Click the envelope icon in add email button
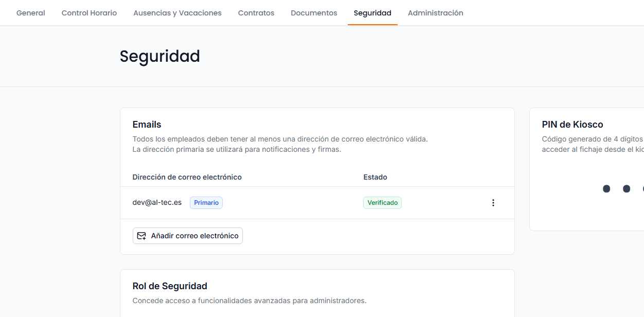644x317 pixels. (x=141, y=236)
